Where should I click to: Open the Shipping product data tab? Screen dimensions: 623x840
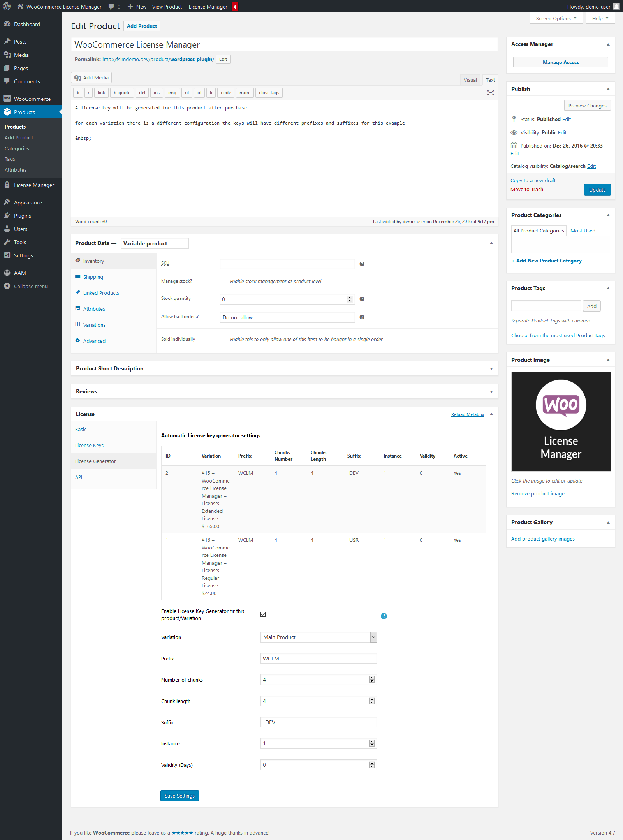114,277
